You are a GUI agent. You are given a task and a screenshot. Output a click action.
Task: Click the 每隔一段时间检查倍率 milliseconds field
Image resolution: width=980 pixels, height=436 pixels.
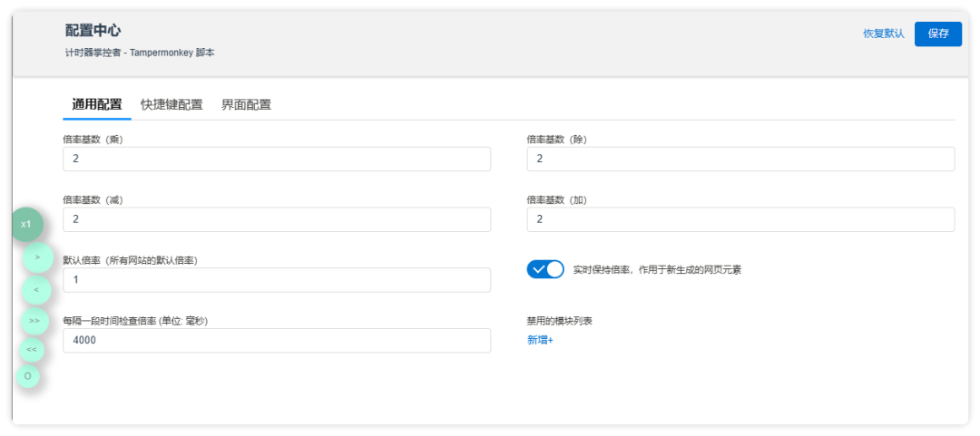[277, 341]
